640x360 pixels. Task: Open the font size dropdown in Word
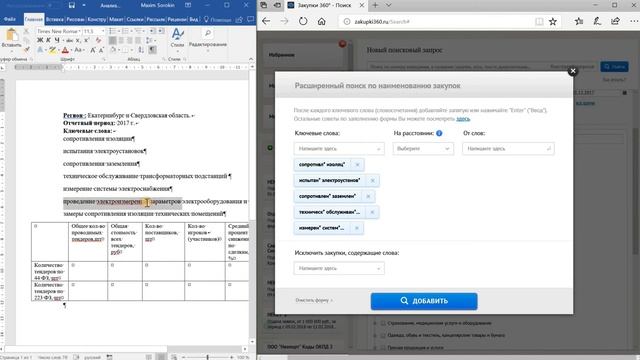tap(102, 31)
